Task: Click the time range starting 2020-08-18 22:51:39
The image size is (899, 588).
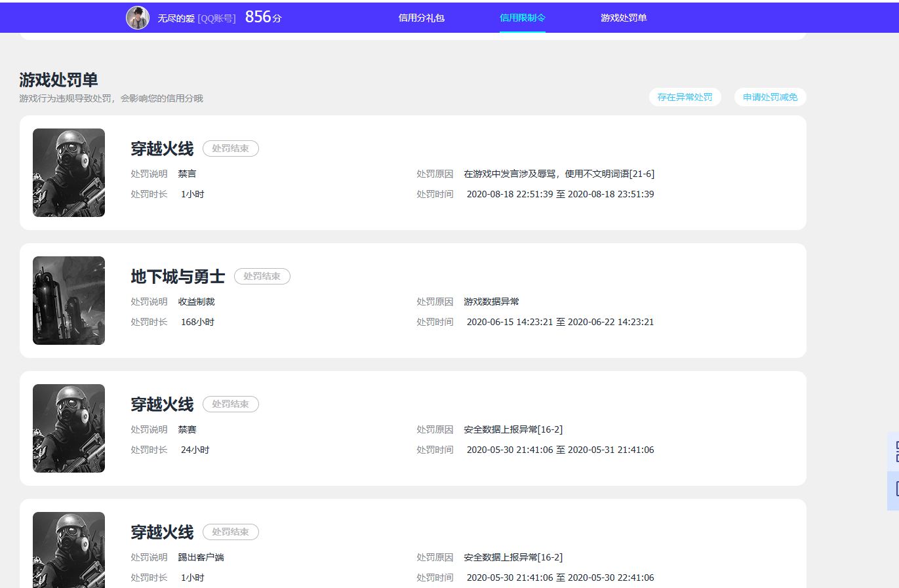Action: (x=560, y=194)
